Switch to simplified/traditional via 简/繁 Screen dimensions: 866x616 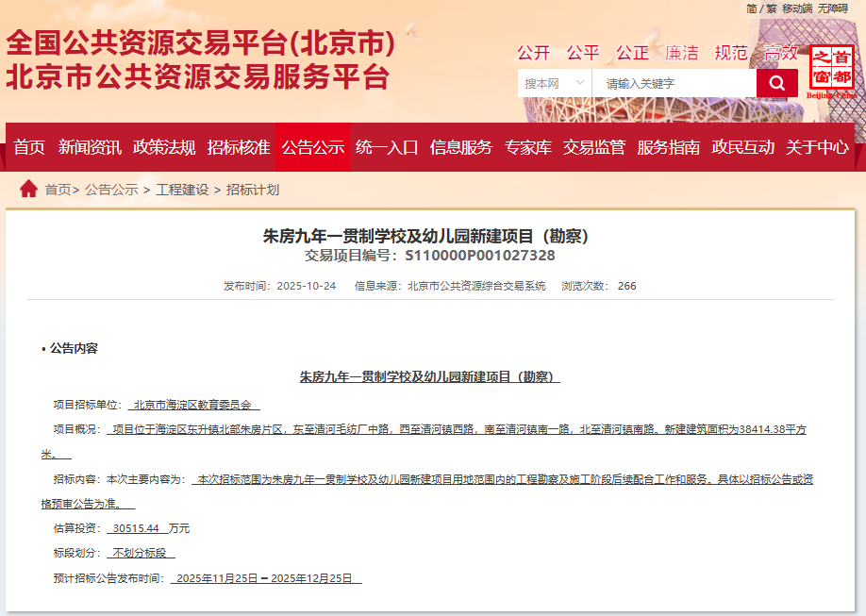click(x=760, y=8)
